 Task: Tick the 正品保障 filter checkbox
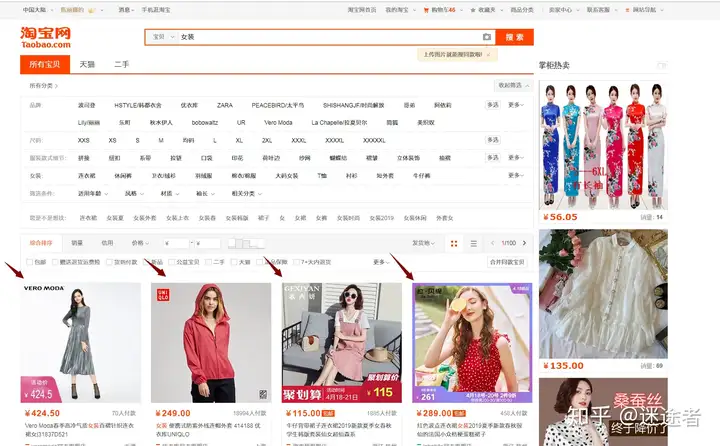pyautogui.click(x=259, y=262)
